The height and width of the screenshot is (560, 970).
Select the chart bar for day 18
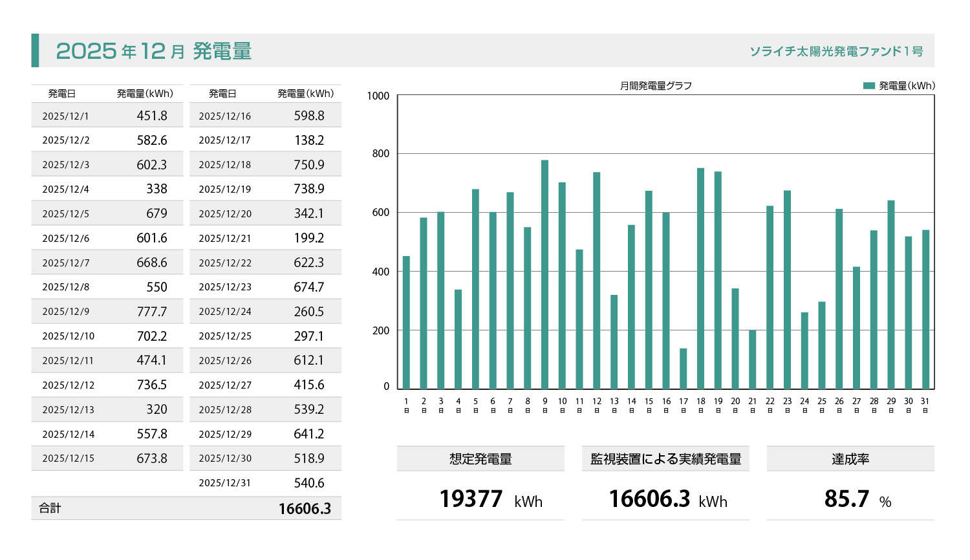point(700,279)
